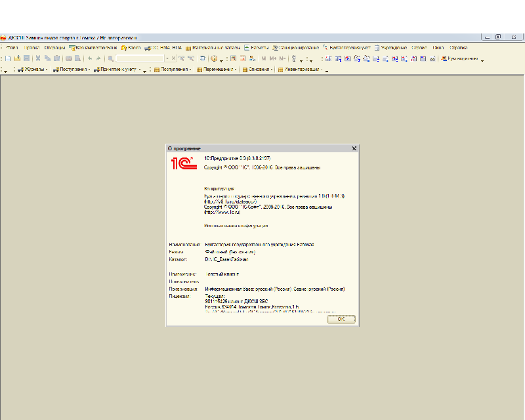525x420 pixels.
Task: Open the Учреждение menu
Action: click(x=390, y=47)
